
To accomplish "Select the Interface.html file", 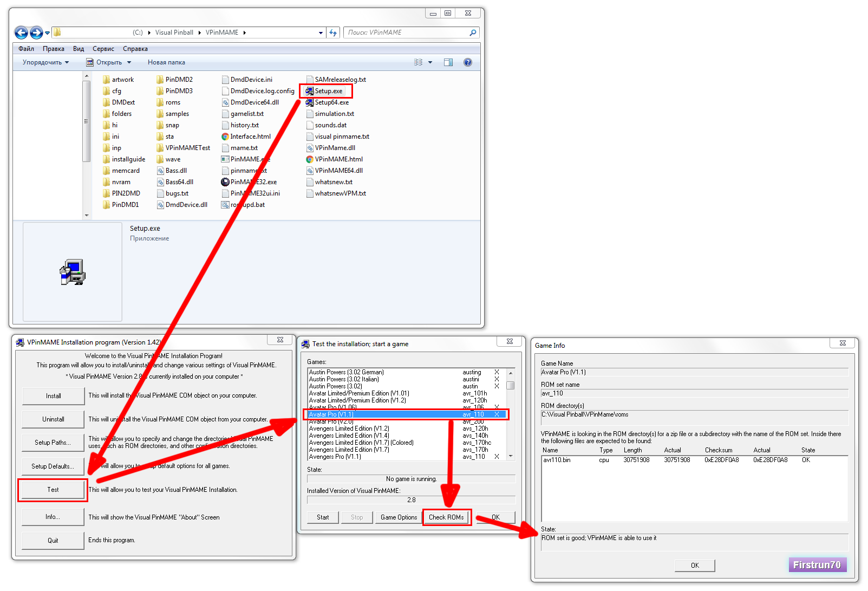I will (246, 137).
